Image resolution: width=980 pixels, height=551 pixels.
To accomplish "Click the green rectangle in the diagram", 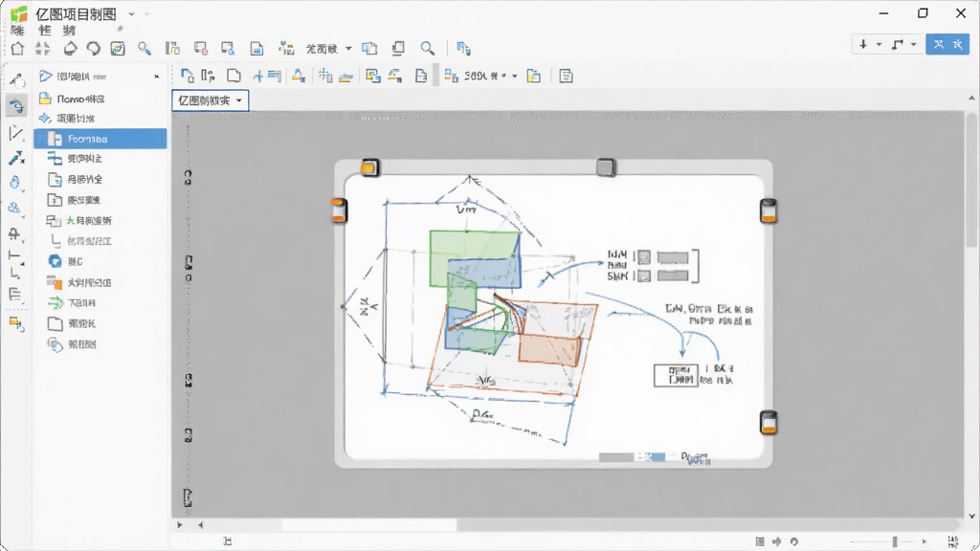I will 475,258.
